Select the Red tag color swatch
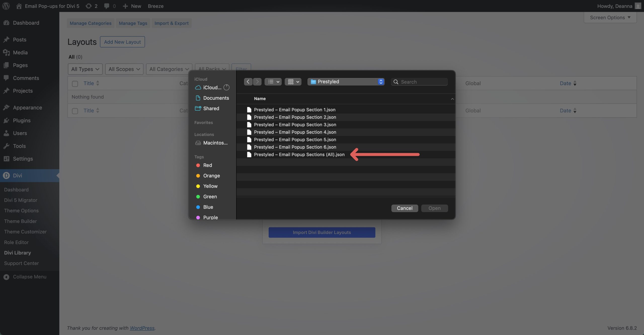 pos(198,165)
